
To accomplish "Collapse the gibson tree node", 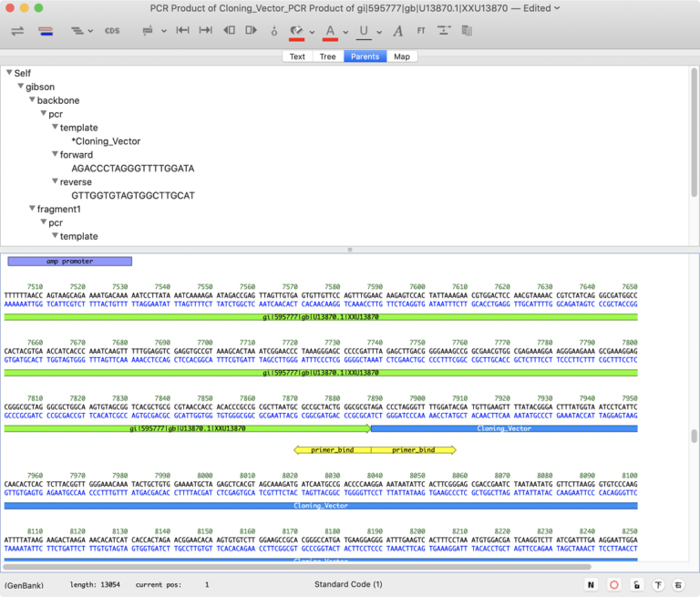I will click(21, 86).
